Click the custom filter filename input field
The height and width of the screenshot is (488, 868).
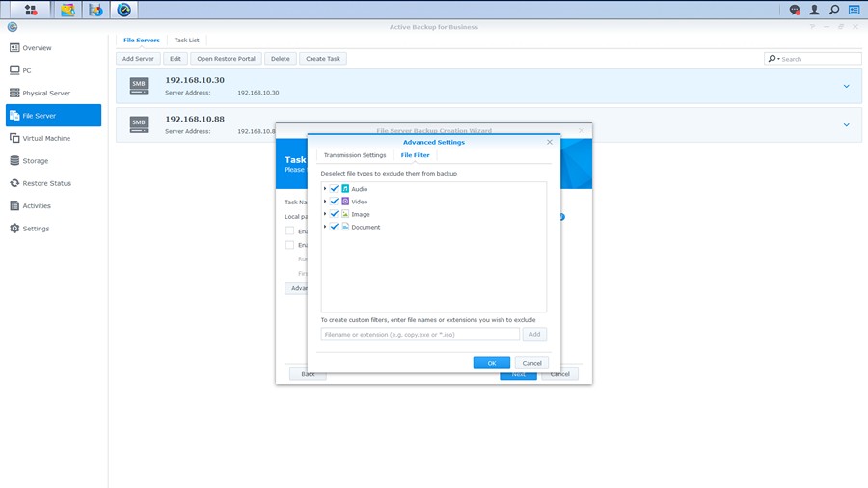pyautogui.click(x=420, y=335)
